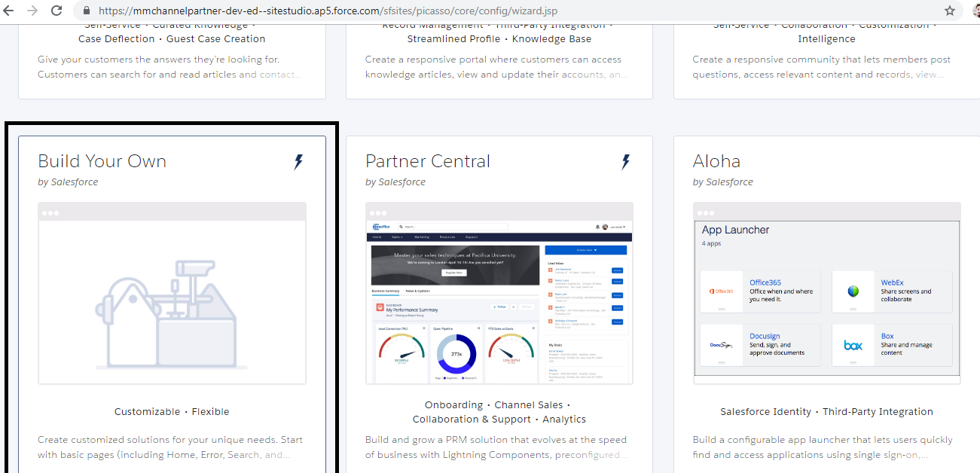Click 'Create a responsive community' description
Viewport: 980px width, 473px height.
(822, 67)
